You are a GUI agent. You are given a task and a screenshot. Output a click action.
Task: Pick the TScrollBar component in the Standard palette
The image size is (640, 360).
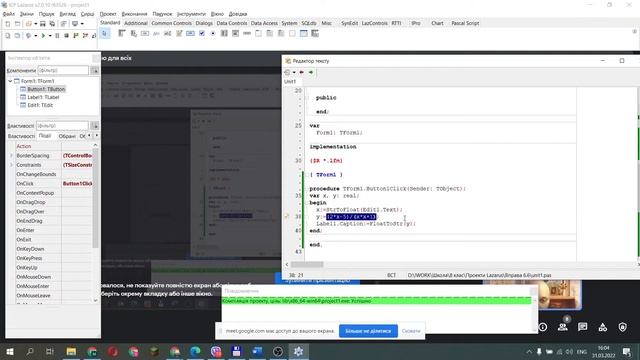247,33
